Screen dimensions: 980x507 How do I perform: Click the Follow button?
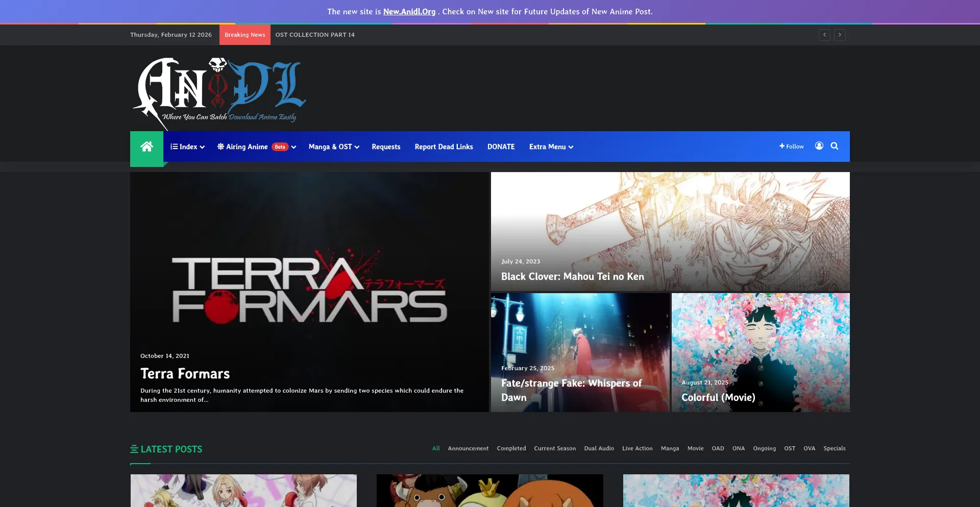point(791,147)
